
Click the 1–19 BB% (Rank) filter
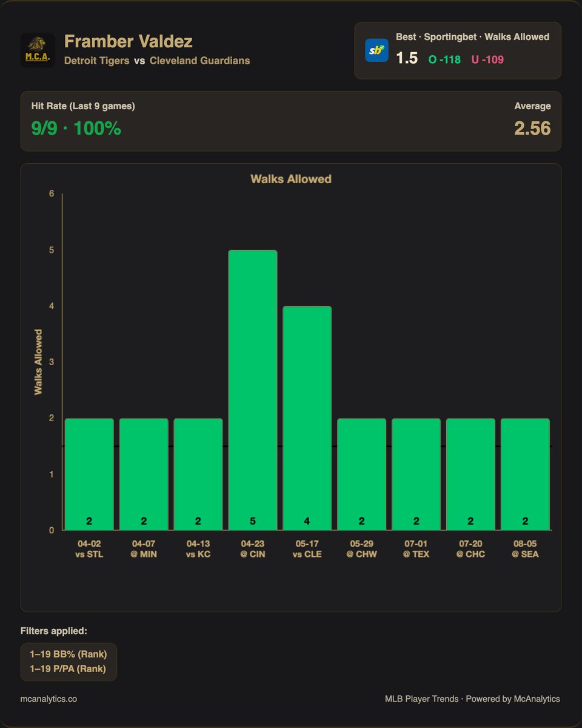coord(69,655)
